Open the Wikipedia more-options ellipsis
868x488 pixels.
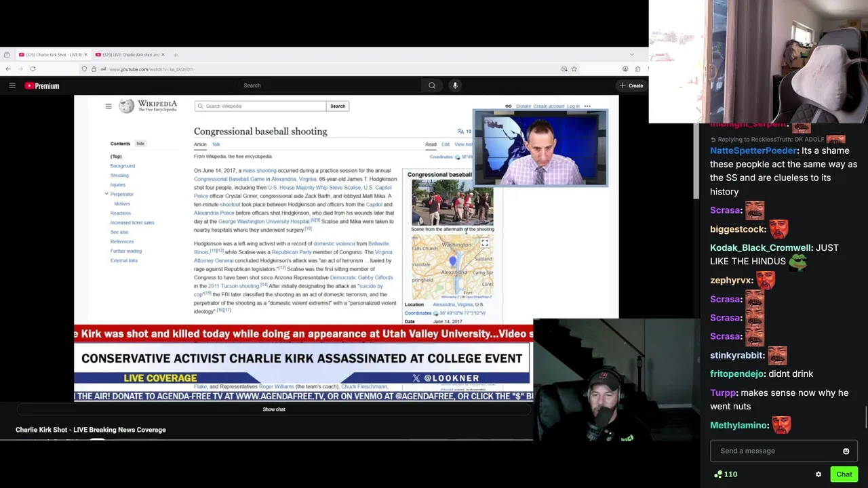(x=587, y=106)
